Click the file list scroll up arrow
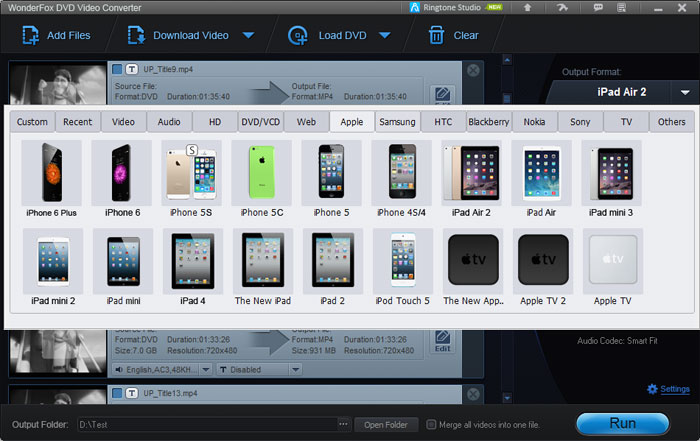The height and width of the screenshot is (441, 700). pos(507,60)
